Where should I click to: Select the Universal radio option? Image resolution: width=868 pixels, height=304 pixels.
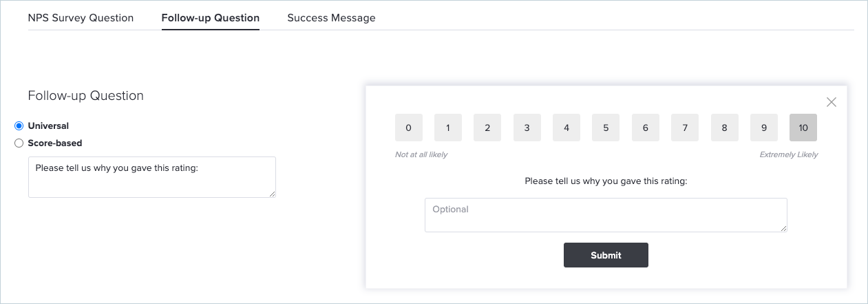19,126
